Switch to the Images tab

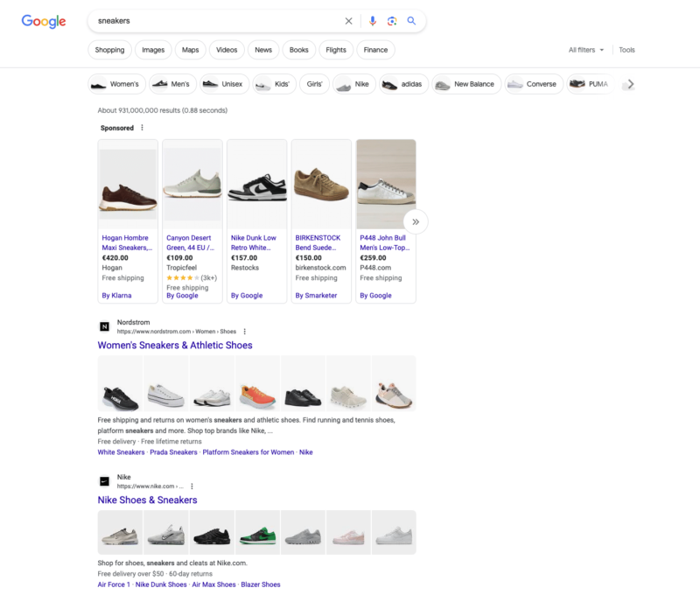pos(153,50)
